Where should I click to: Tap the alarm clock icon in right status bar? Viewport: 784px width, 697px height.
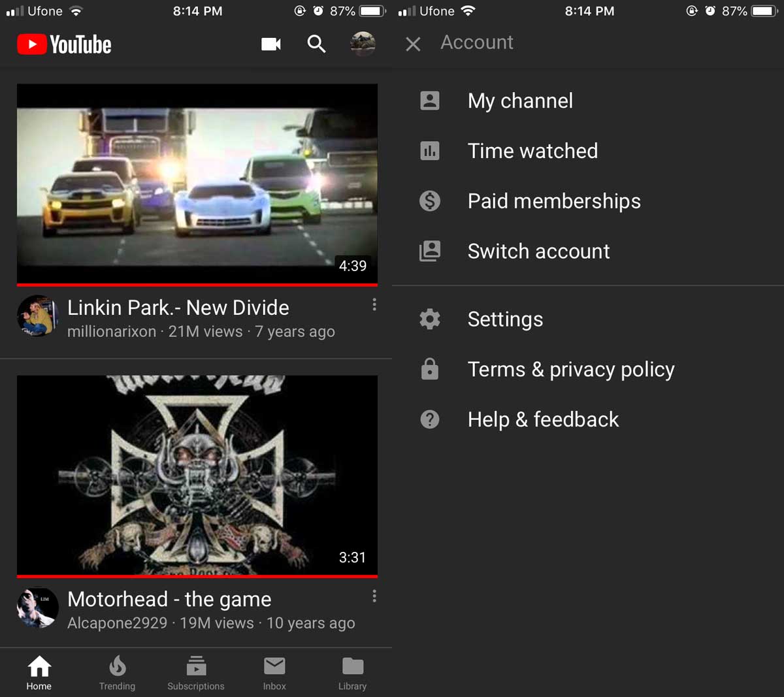[x=710, y=11]
